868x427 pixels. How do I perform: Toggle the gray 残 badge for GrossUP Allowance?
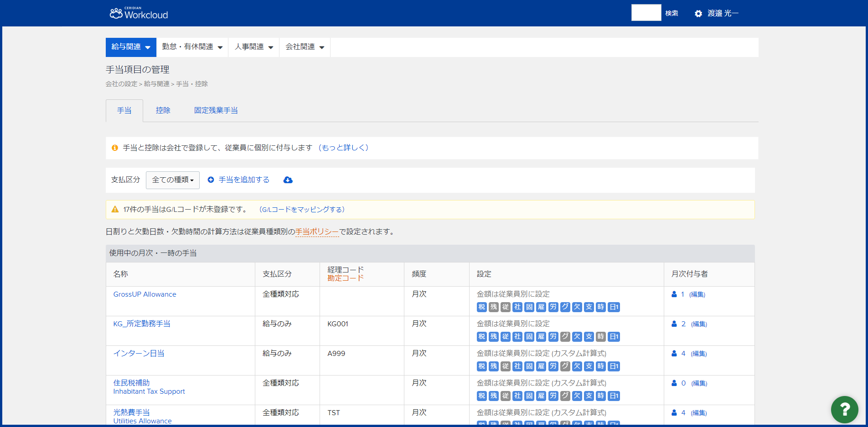click(493, 307)
